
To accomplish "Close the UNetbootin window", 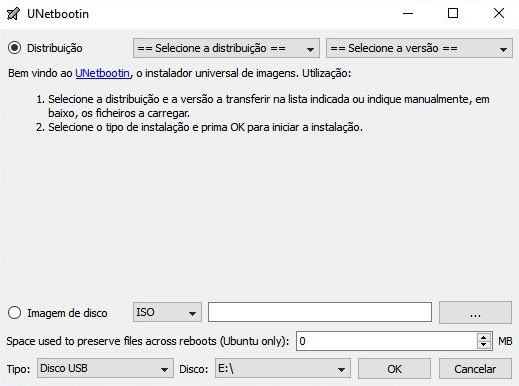I will click(x=499, y=14).
